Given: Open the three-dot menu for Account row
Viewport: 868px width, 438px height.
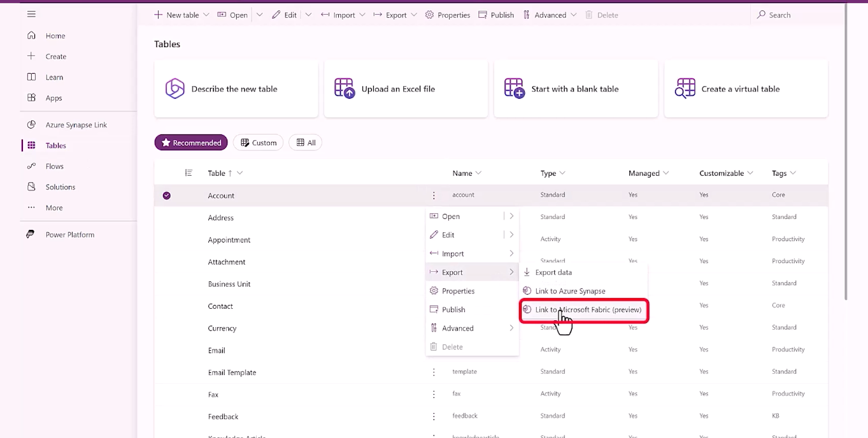Looking at the screenshot, I should (434, 195).
